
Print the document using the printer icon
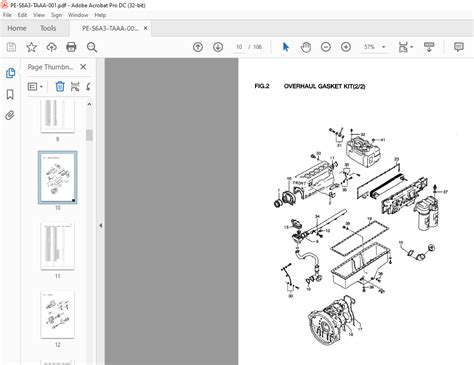[71, 47]
